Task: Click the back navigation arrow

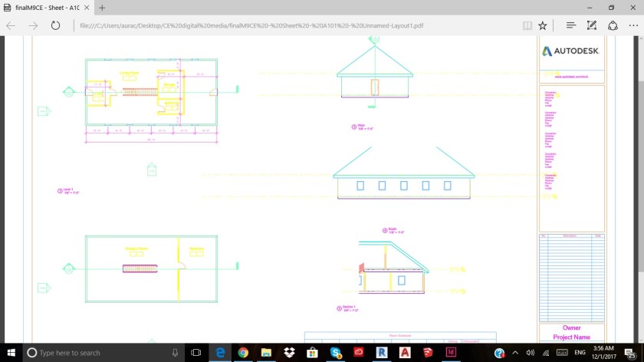Action: (x=11, y=25)
